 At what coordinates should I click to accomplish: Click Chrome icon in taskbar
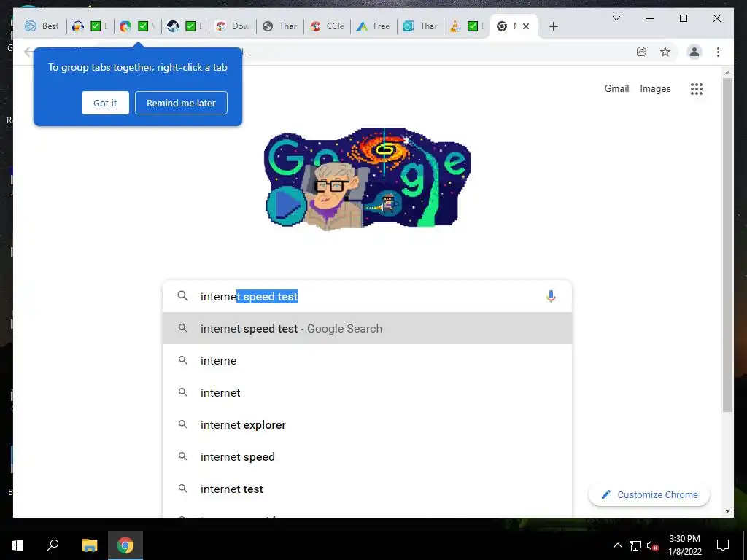(x=125, y=545)
